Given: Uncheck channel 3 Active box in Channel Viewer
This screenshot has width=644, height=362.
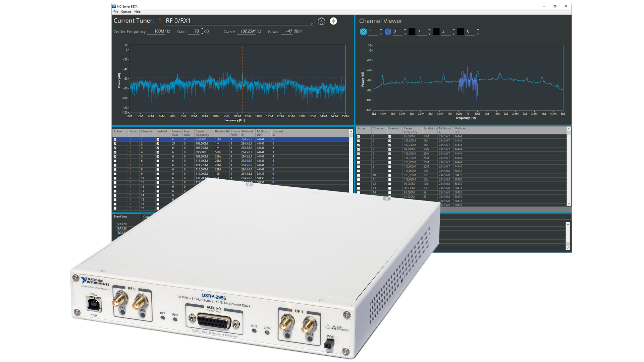Looking at the screenshot, I should tap(359, 145).
